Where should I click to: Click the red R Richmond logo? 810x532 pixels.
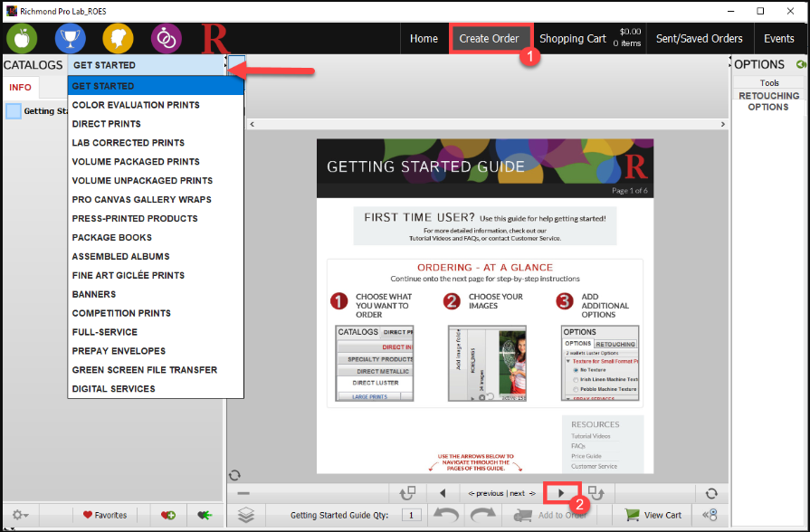(x=215, y=39)
